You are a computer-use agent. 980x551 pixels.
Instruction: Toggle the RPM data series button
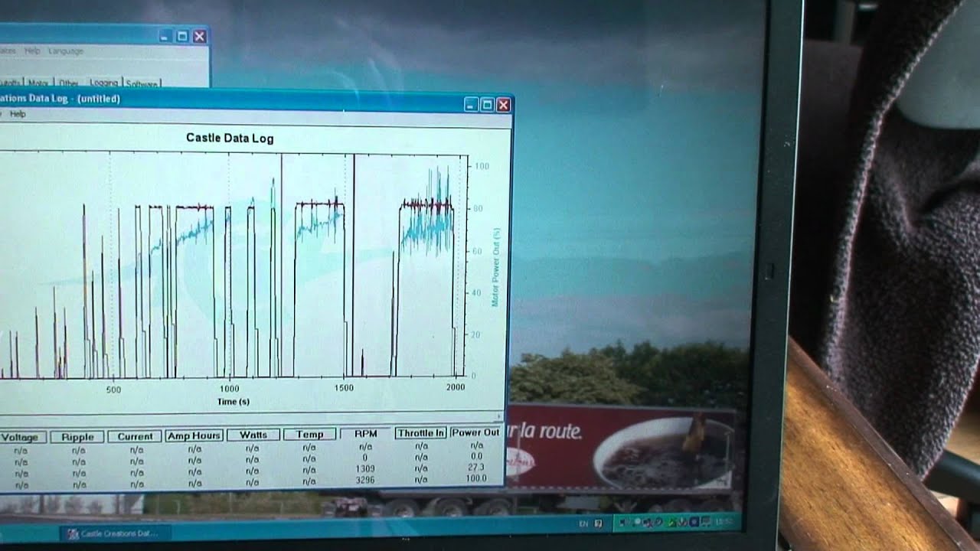[366, 433]
